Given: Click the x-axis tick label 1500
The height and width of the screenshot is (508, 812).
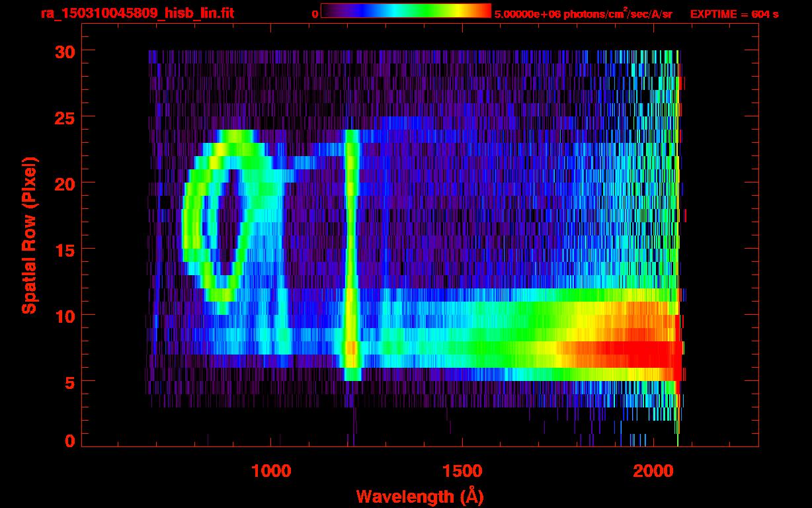Looking at the screenshot, I should point(462,471).
